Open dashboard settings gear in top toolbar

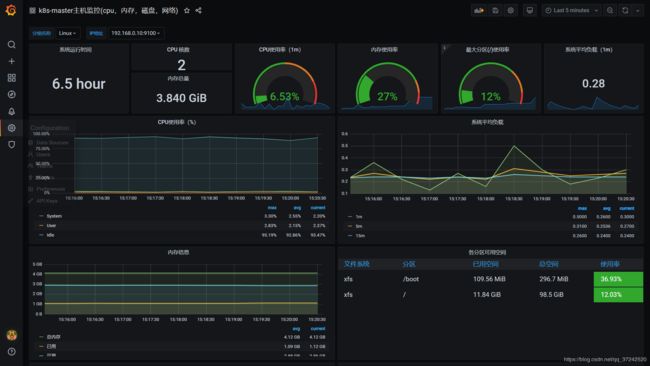click(511, 10)
